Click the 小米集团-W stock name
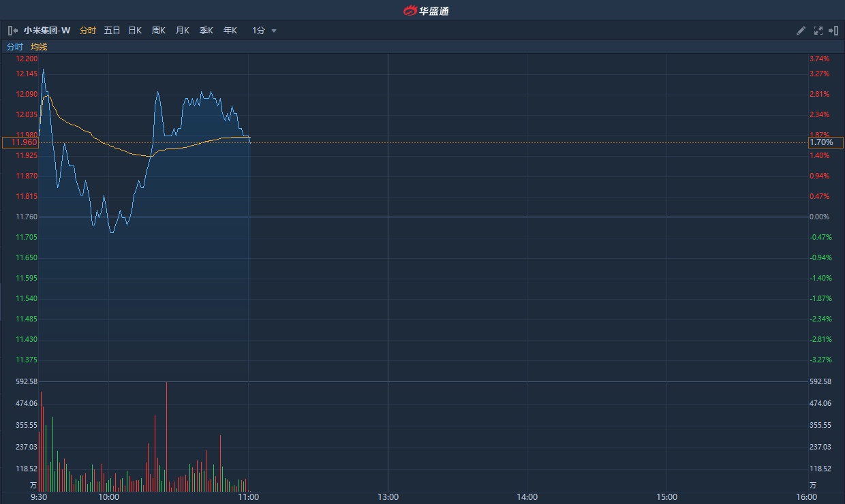This screenshot has width=845, height=504. coord(47,31)
